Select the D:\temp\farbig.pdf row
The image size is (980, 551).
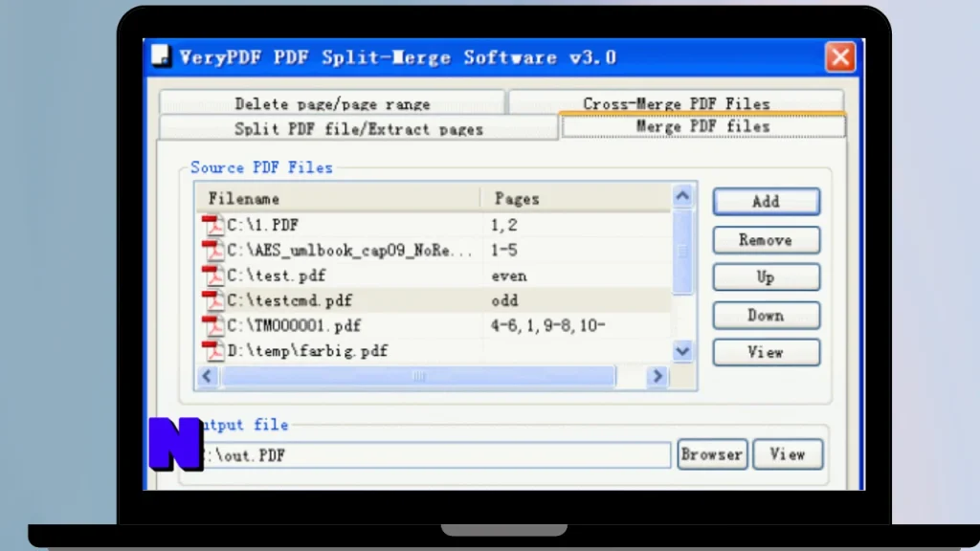click(x=434, y=350)
